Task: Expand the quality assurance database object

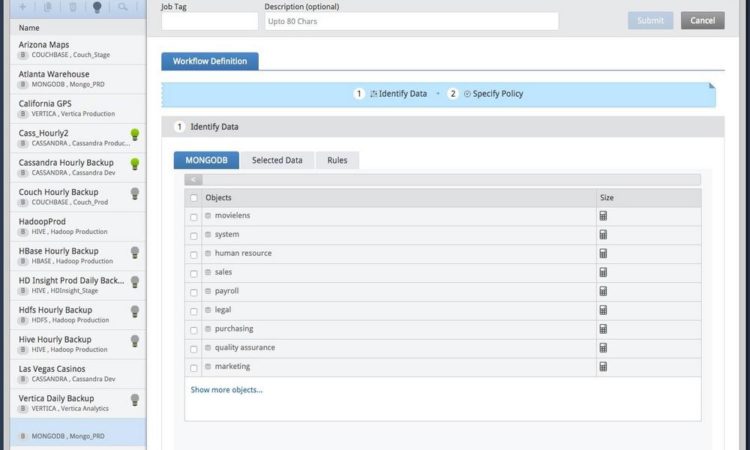Action: (x=209, y=348)
